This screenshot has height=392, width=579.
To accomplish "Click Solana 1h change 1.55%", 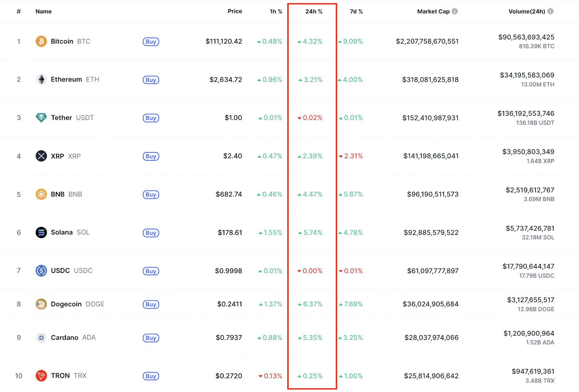I will [x=270, y=232].
